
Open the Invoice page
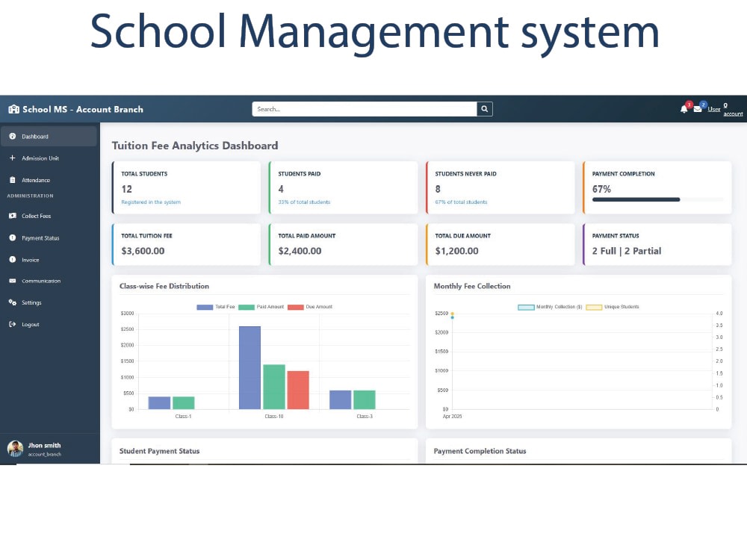coord(49,260)
